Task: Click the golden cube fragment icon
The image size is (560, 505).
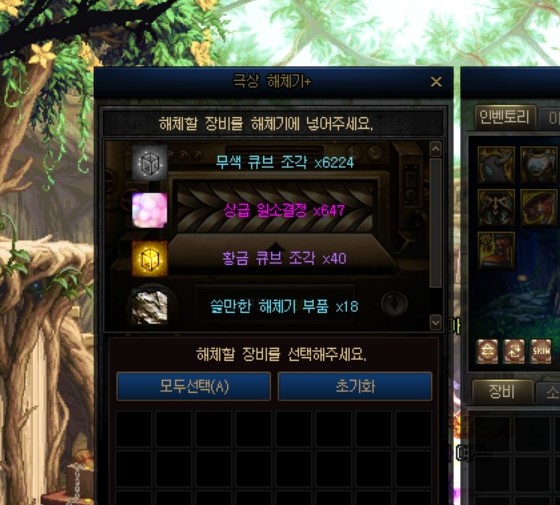Action: pos(150,259)
